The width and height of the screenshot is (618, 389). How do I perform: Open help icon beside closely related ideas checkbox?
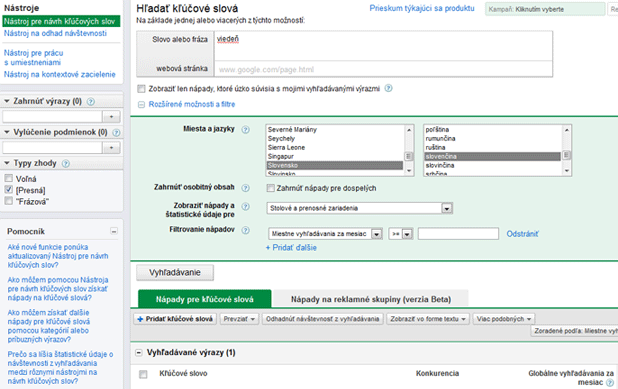pos(388,88)
